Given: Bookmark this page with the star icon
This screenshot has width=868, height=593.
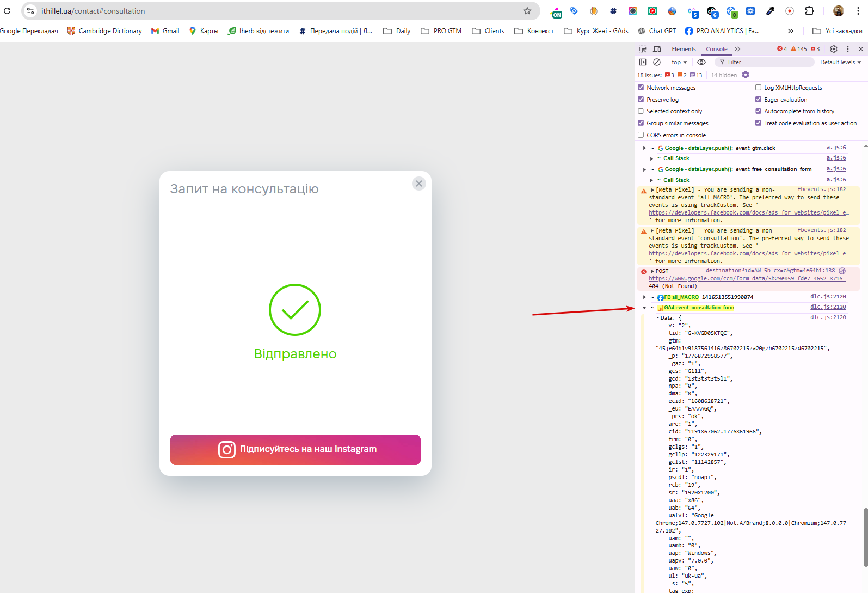Looking at the screenshot, I should tap(527, 11).
